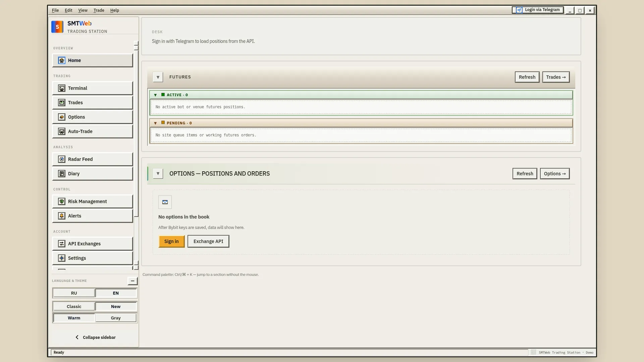Screen dimensions: 644x362
Task: Click the Telegram paper-plane icon
Action: click(x=519, y=10)
